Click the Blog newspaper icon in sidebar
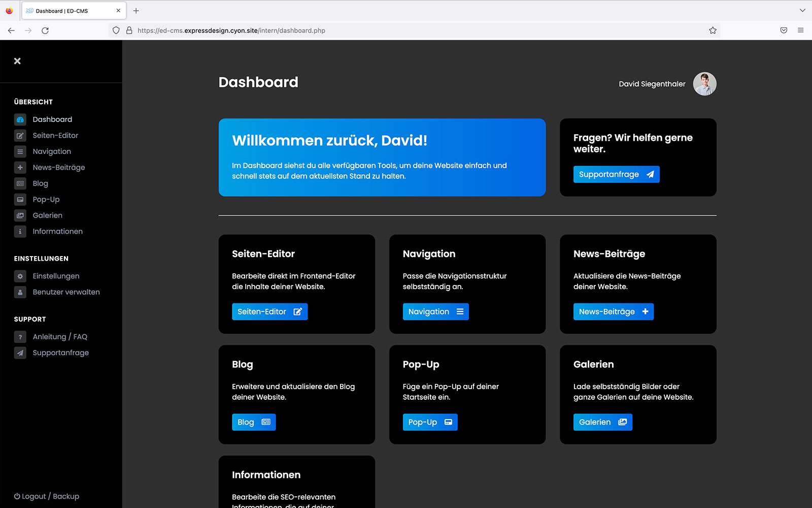 click(20, 183)
